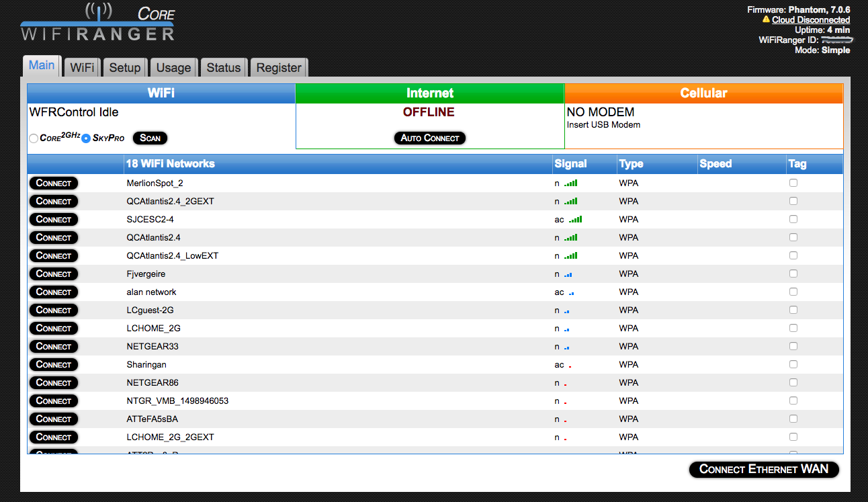Select the Core 2GHz radio option
The height and width of the screenshot is (502, 868).
[34, 138]
